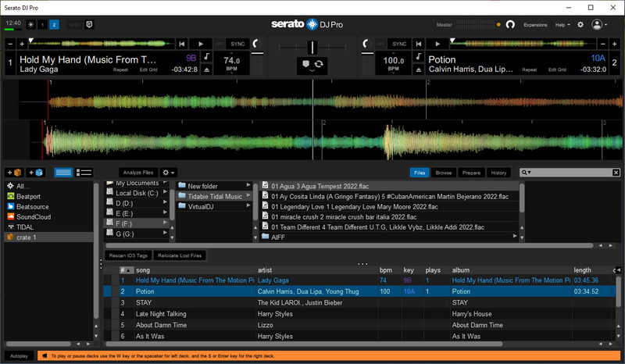Viewport: 625px width, 364px height.
Task: Click the Rescan ID3 Tags button
Action: [128, 255]
